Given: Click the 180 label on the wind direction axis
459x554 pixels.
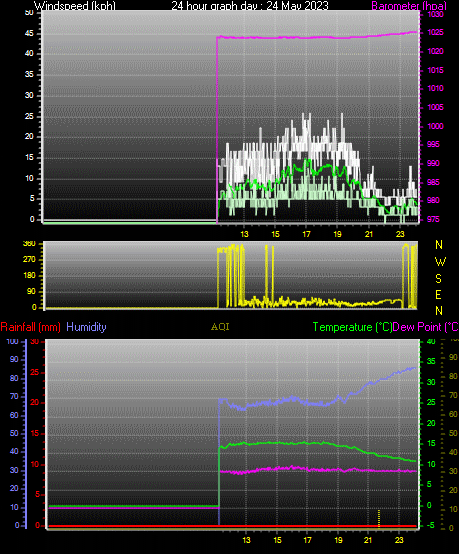Looking at the screenshot, I should click(29, 276).
